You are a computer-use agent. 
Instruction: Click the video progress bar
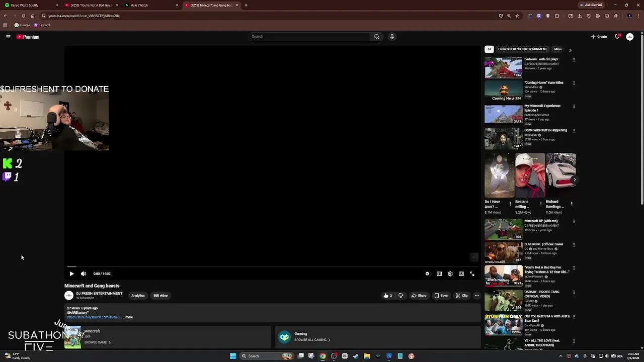coord(272,267)
